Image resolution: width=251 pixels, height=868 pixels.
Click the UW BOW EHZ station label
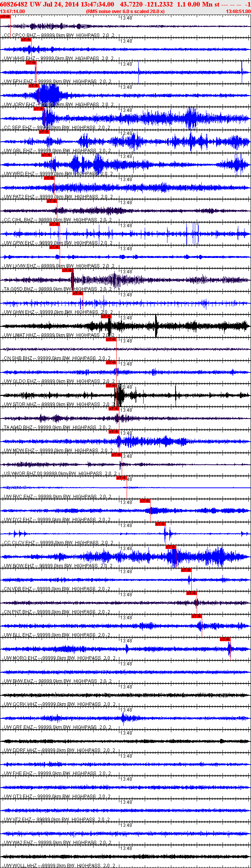[x=58, y=566]
